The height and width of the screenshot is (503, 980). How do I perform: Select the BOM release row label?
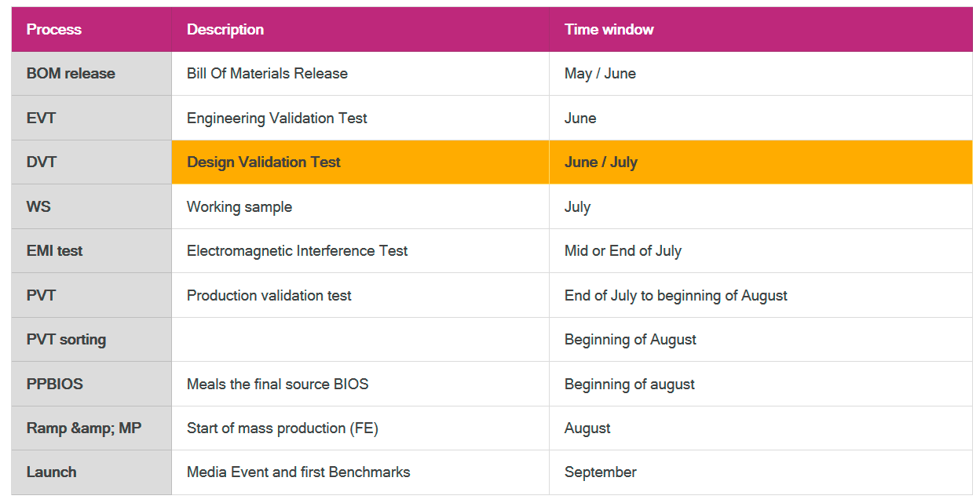pyautogui.click(x=71, y=74)
